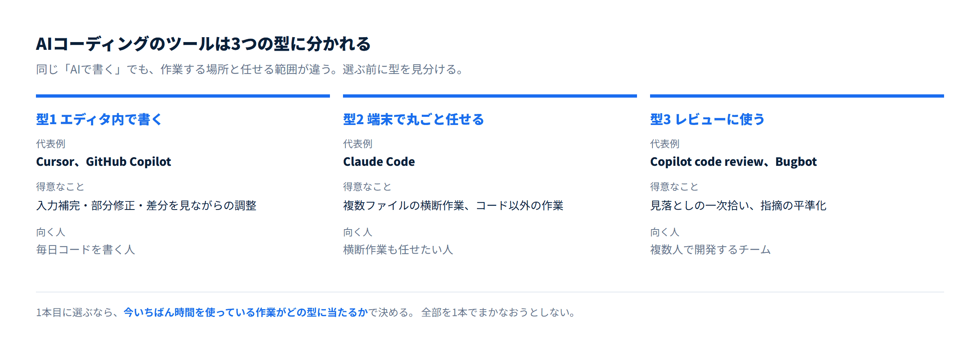
Task: Click the Claude Code example text
Action: (379, 162)
